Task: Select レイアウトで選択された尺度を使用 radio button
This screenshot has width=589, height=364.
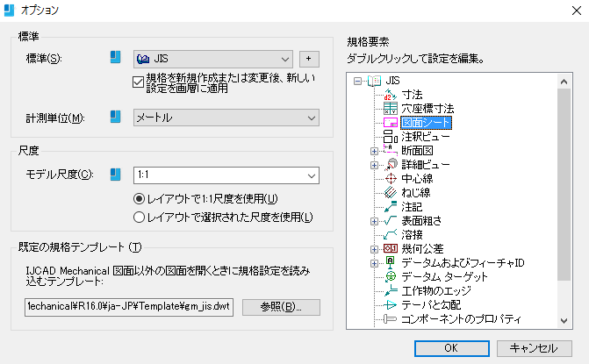Action: [139, 217]
